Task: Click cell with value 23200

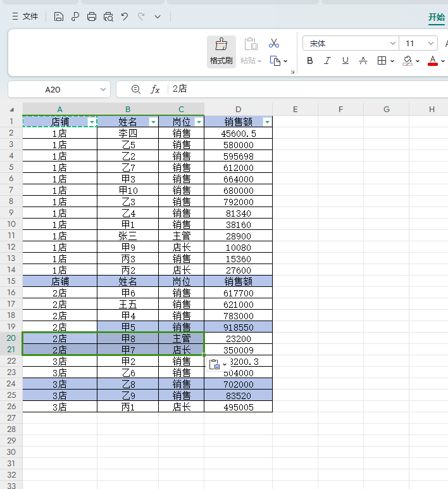Action: pyautogui.click(x=239, y=338)
